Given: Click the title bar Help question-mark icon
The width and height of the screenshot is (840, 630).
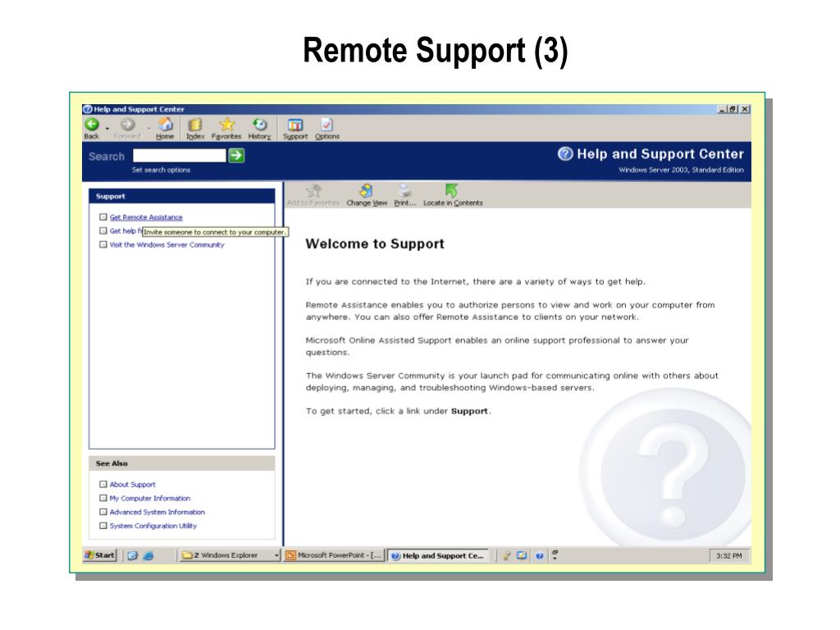Looking at the screenshot, I should tap(88, 109).
